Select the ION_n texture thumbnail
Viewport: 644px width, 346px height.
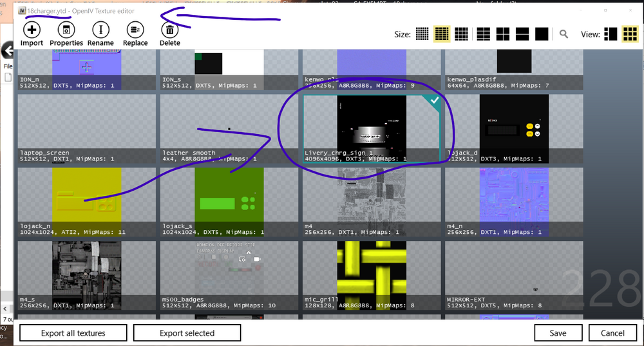click(x=87, y=69)
